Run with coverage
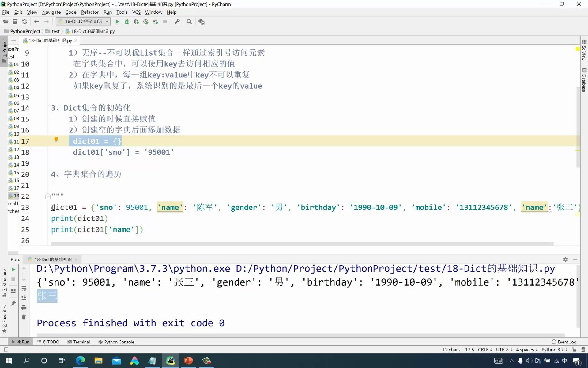This screenshot has height=368, width=588. (x=136, y=21)
